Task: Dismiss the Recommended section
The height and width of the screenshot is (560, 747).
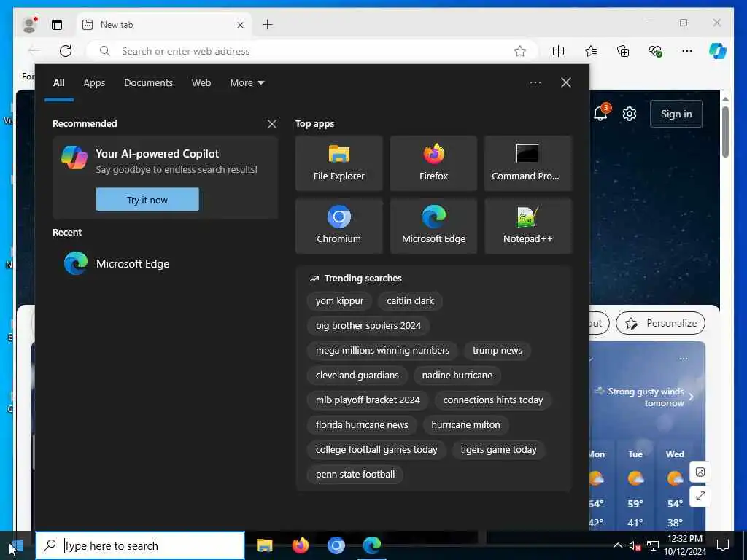Action: coord(272,124)
